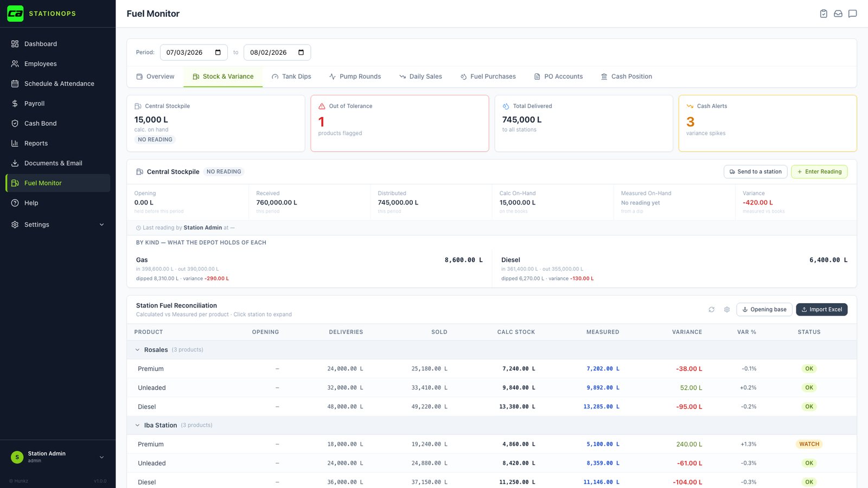Click the clock icon beside Last reading
Image resolution: width=868 pixels, height=488 pixels.
pos(138,228)
